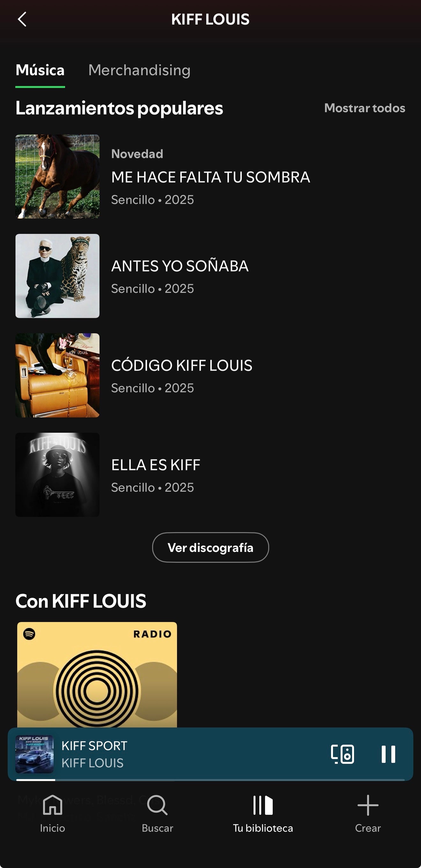Click Mostrar todos link
The width and height of the screenshot is (421, 868).
coord(364,108)
